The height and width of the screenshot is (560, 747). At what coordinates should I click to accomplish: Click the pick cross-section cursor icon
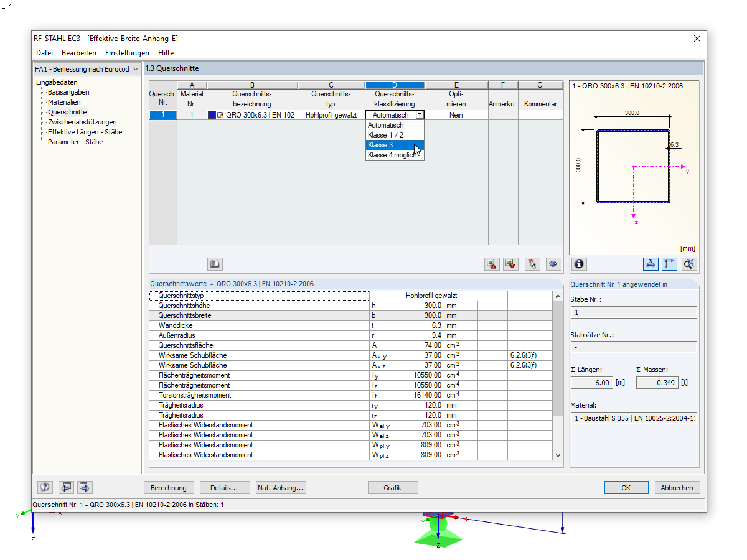532,264
